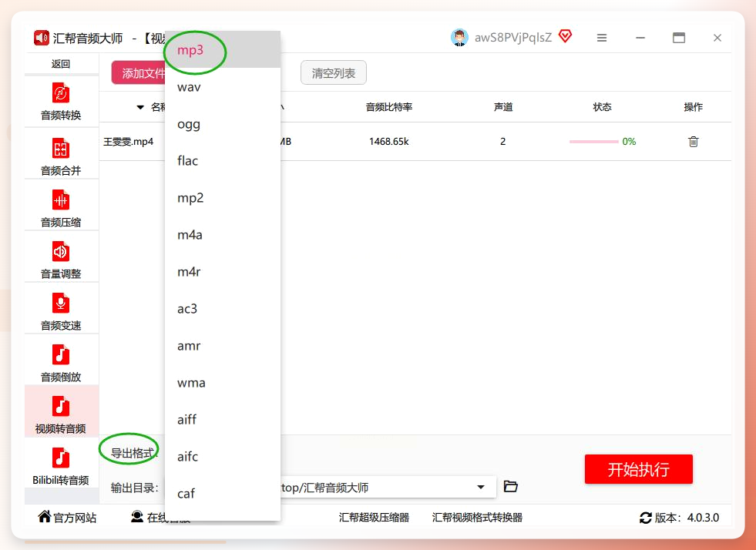Choose amr format from the list
This screenshot has width=756, height=550.
[222, 346]
